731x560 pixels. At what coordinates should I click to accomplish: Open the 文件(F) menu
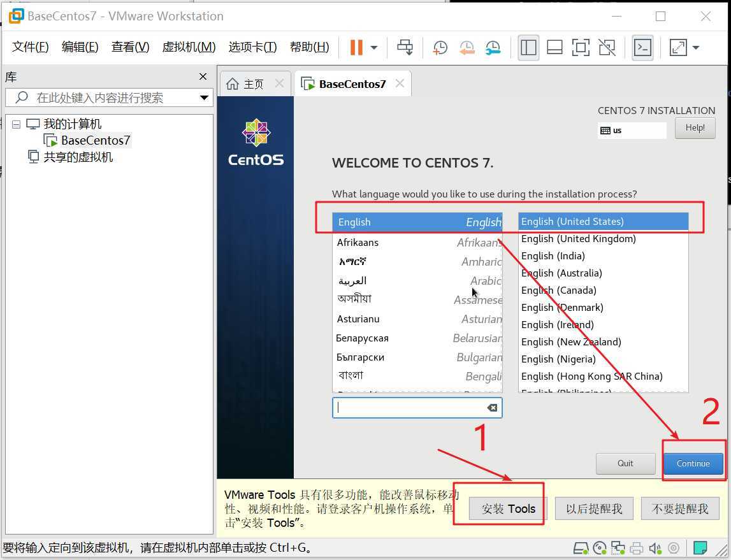tap(31, 47)
